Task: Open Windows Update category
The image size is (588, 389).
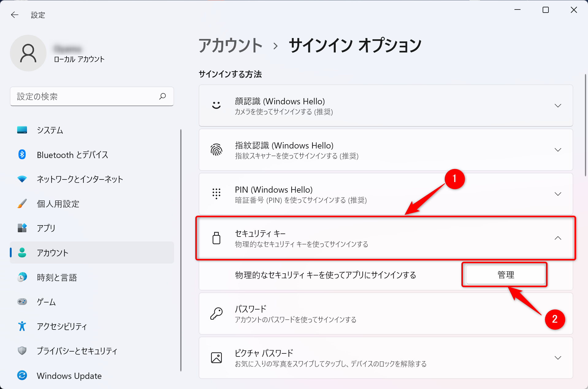Action: pos(92,376)
